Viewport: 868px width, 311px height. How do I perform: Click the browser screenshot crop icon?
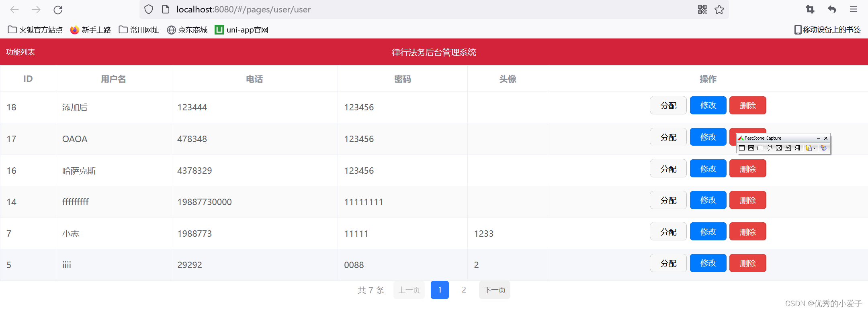pos(810,9)
